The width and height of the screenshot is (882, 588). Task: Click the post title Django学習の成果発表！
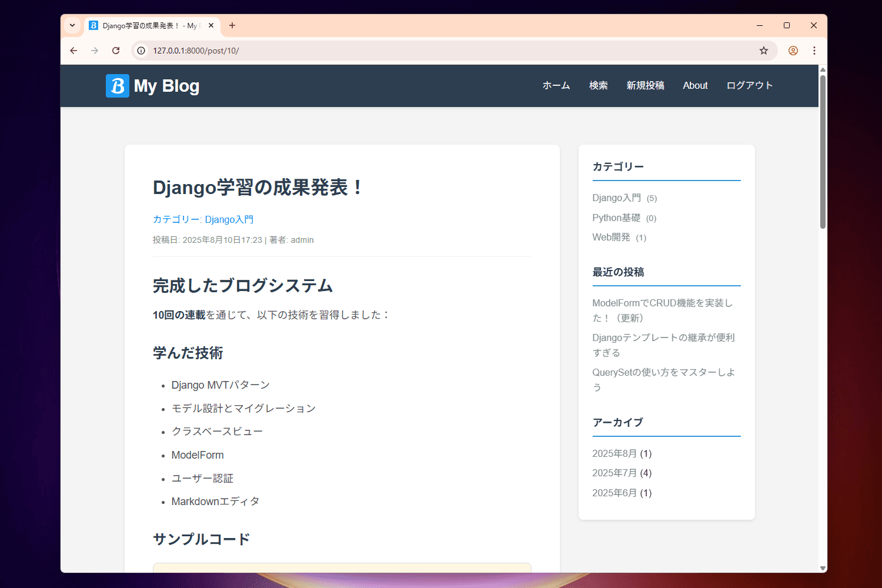259,188
